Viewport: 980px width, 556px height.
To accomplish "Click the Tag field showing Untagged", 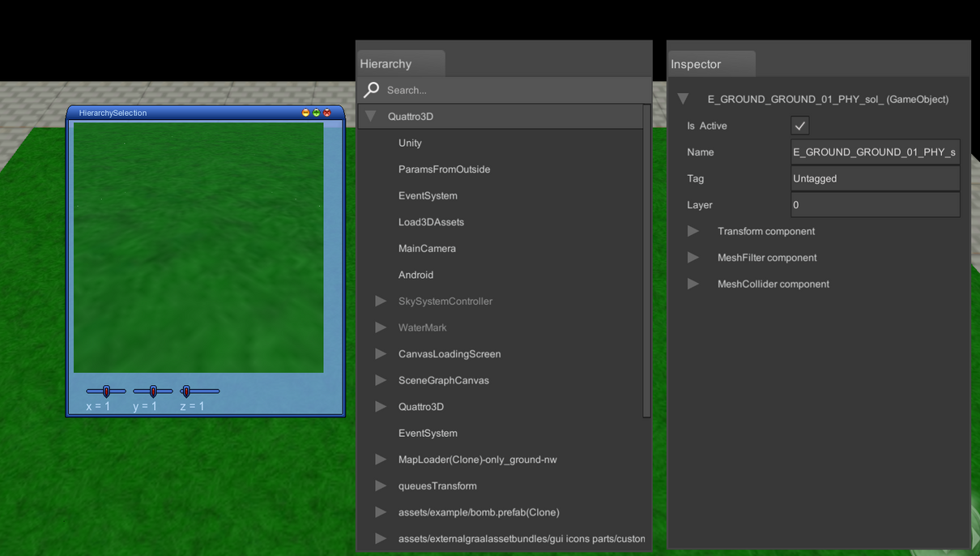I will coord(875,178).
